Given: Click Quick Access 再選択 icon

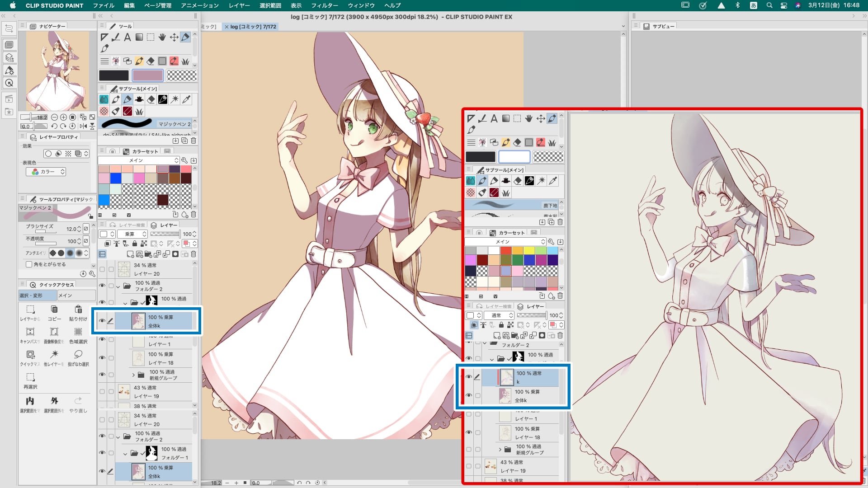Looking at the screenshot, I should 30,377.
